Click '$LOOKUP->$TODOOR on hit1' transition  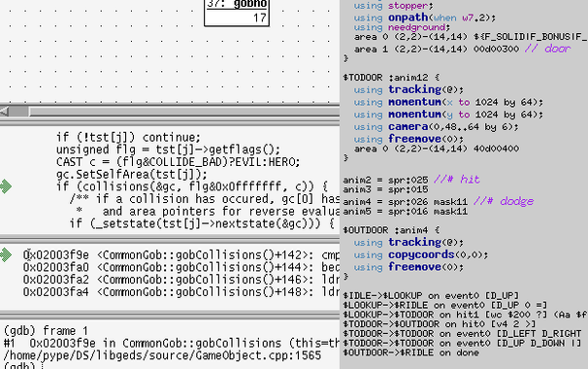tap(465, 315)
